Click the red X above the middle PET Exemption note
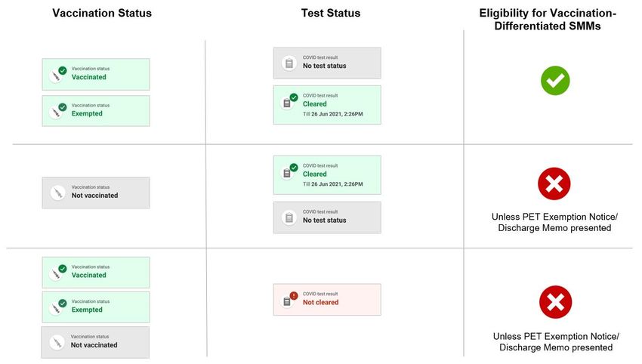The width and height of the screenshot is (642, 364). (554, 184)
